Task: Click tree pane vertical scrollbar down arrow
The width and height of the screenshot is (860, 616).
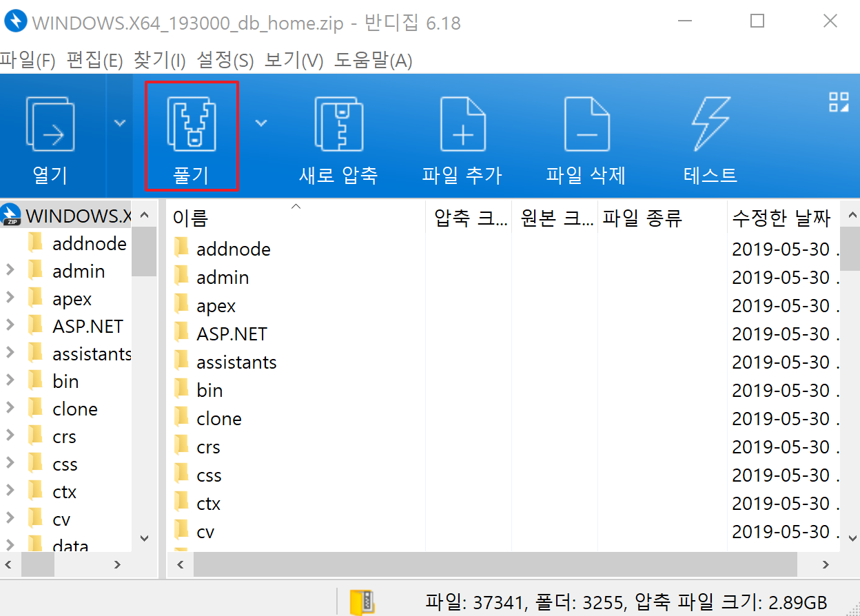Action: pyautogui.click(x=144, y=537)
